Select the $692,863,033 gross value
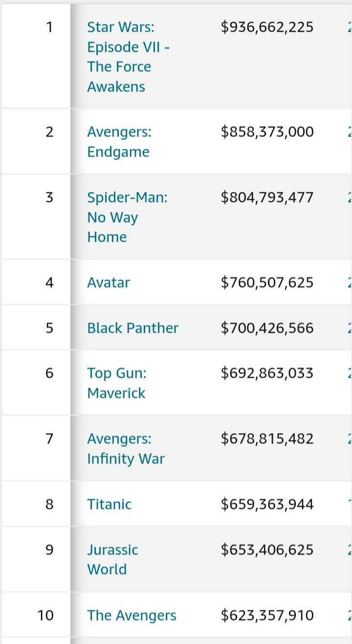352x644 pixels. pos(267,373)
